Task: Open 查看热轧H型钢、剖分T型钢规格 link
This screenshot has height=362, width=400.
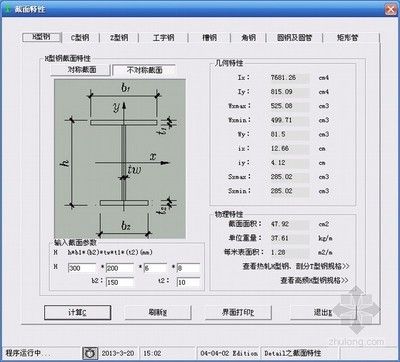Action: click(295, 266)
